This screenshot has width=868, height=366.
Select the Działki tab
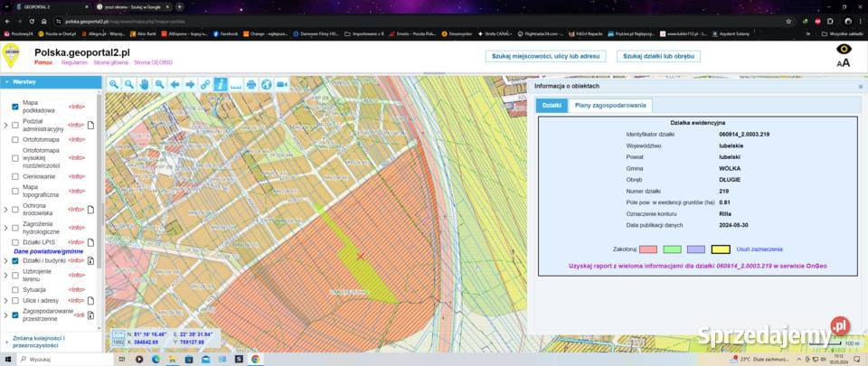click(552, 105)
